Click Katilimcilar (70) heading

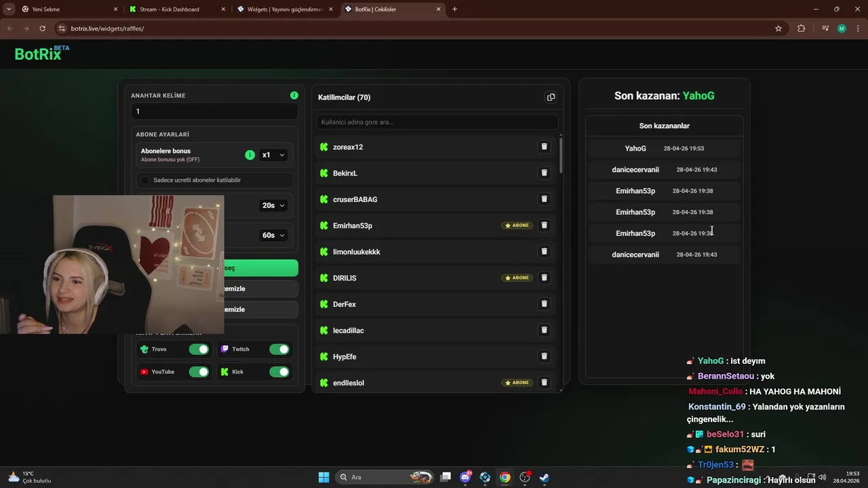point(344,98)
